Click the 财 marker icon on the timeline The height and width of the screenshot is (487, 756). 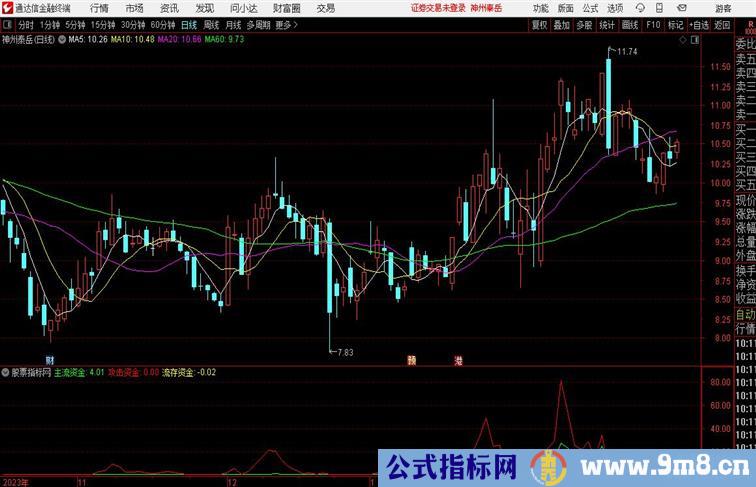pyautogui.click(x=49, y=358)
